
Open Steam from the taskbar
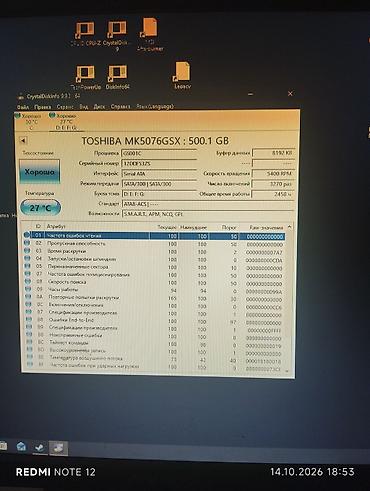tap(40, 447)
